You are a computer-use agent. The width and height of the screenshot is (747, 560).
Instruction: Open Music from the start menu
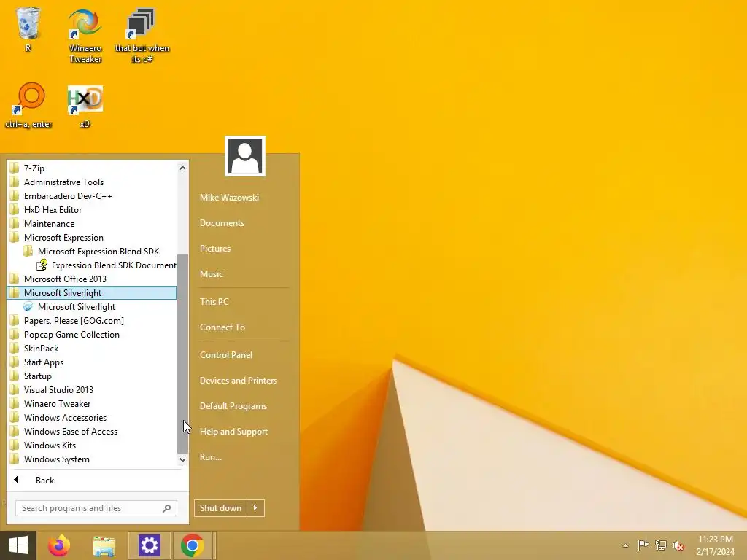(212, 274)
